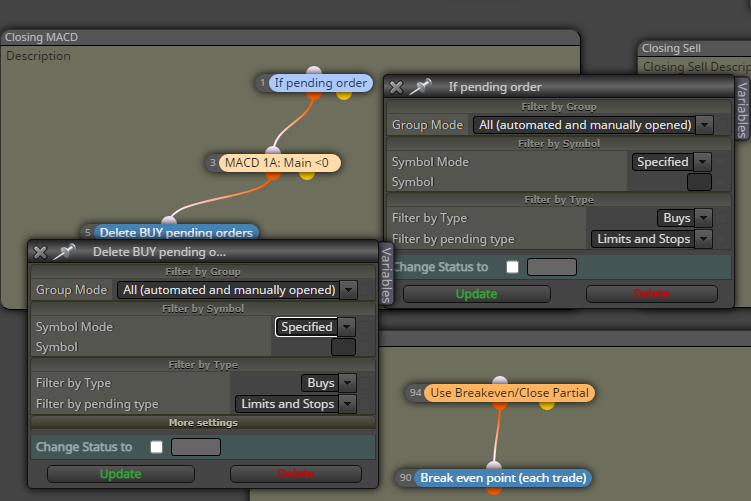751x501 pixels.
Task: Click Filter by Group header in Delete BUY pending panel
Action: (203, 272)
